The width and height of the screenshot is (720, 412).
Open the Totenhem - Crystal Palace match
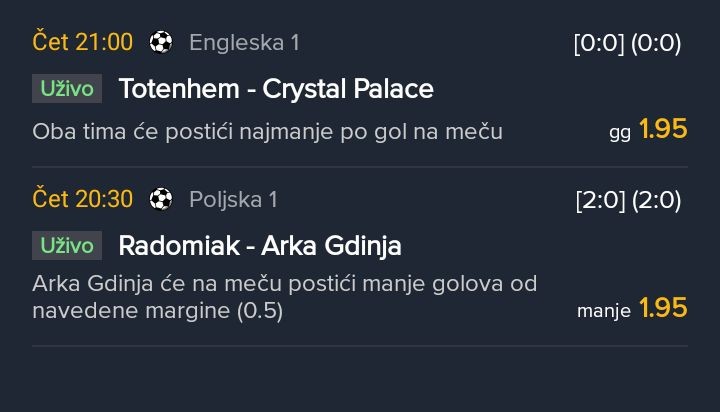[276, 89]
